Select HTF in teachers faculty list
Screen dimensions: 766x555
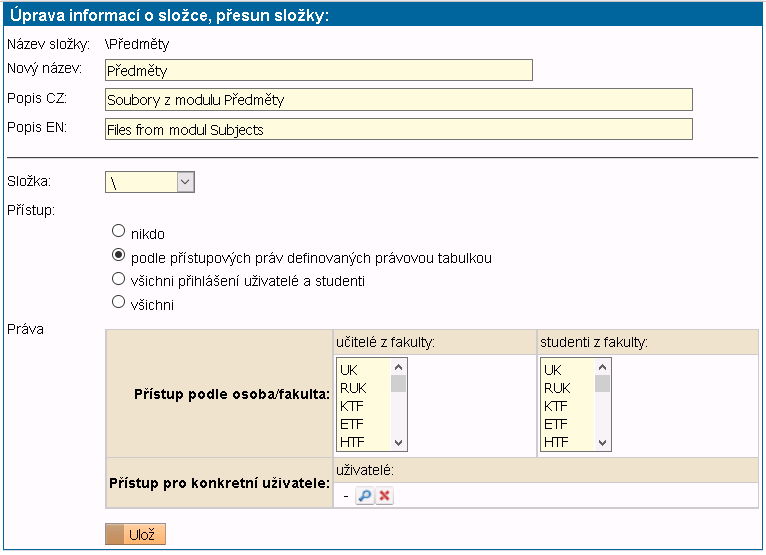coord(362,442)
